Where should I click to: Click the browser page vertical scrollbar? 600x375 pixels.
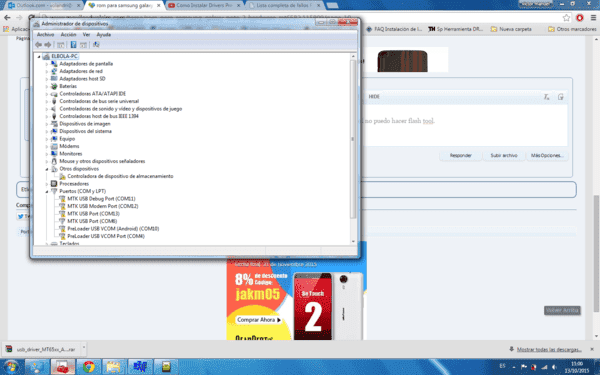tap(596, 253)
